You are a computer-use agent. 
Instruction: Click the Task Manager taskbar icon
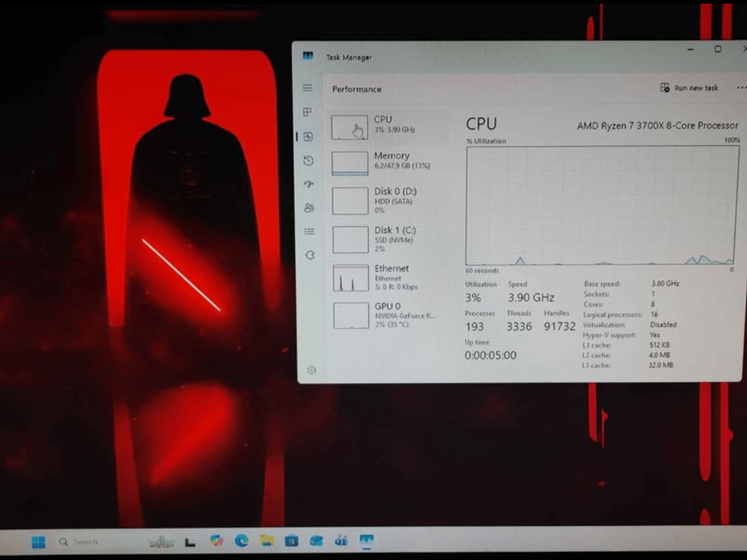366,540
